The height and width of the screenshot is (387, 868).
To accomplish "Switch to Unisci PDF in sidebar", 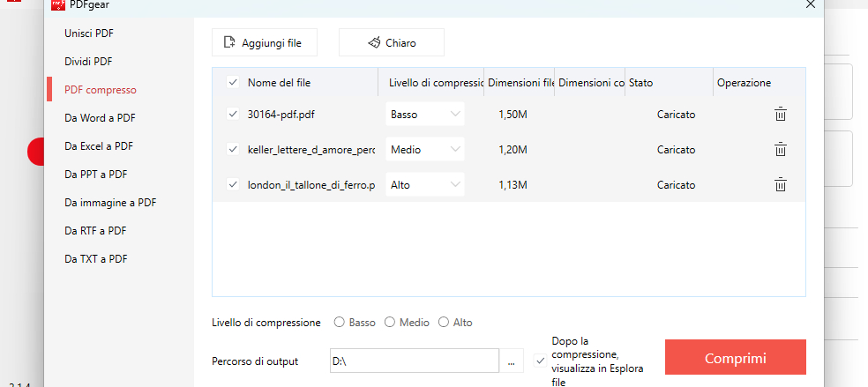I will [89, 33].
